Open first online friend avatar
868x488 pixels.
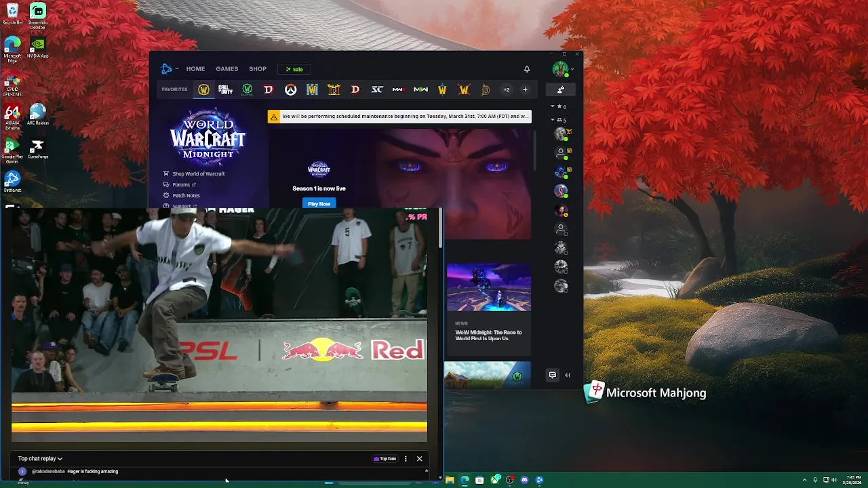[560, 134]
